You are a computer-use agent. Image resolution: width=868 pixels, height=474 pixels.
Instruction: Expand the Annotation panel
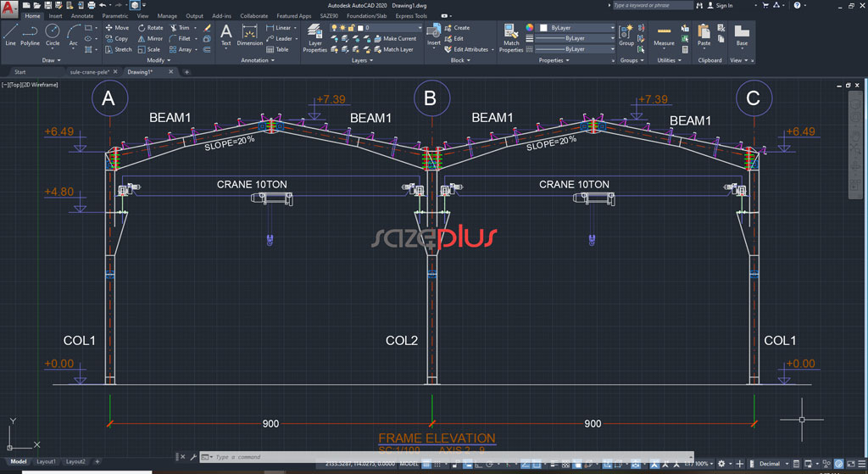click(258, 60)
